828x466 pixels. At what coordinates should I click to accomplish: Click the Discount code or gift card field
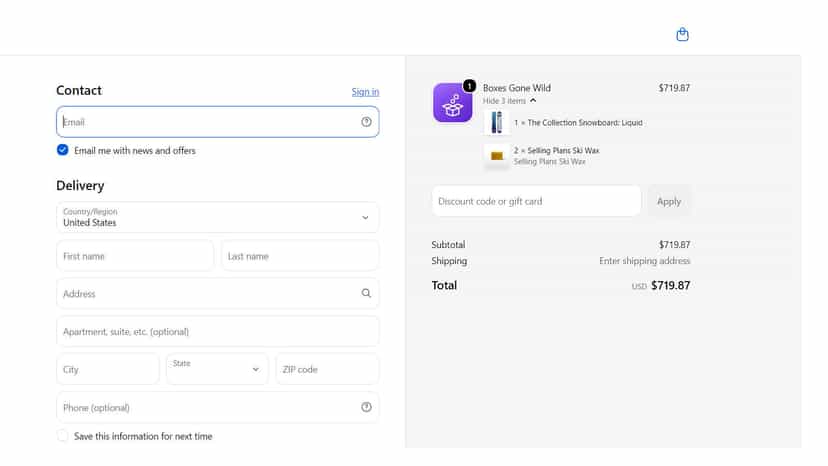[537, 201]
